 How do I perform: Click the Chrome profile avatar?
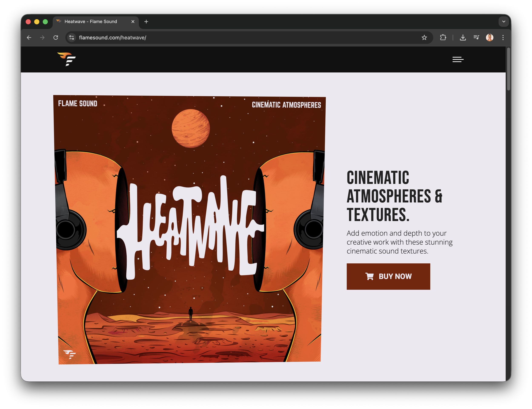489,37
